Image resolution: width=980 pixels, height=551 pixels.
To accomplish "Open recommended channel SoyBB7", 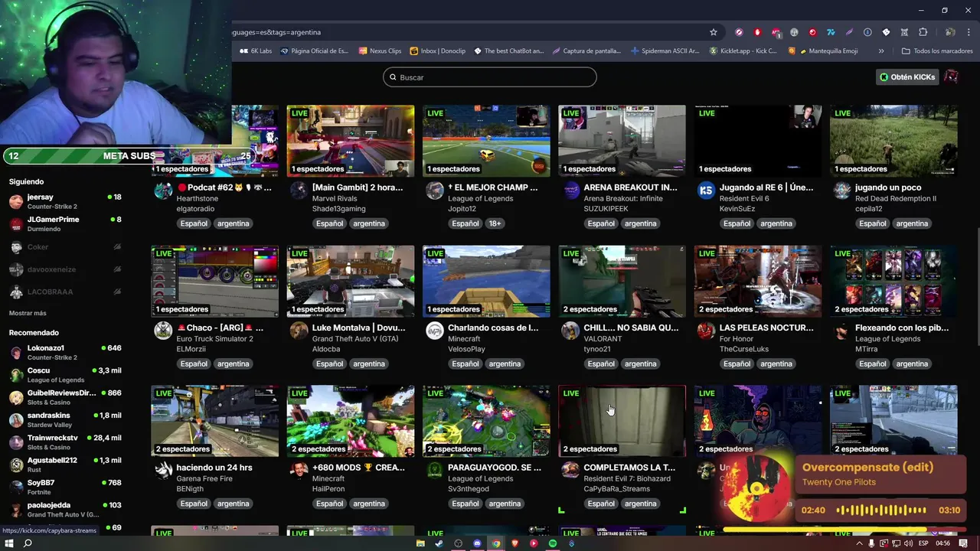I will pos(65,487).
